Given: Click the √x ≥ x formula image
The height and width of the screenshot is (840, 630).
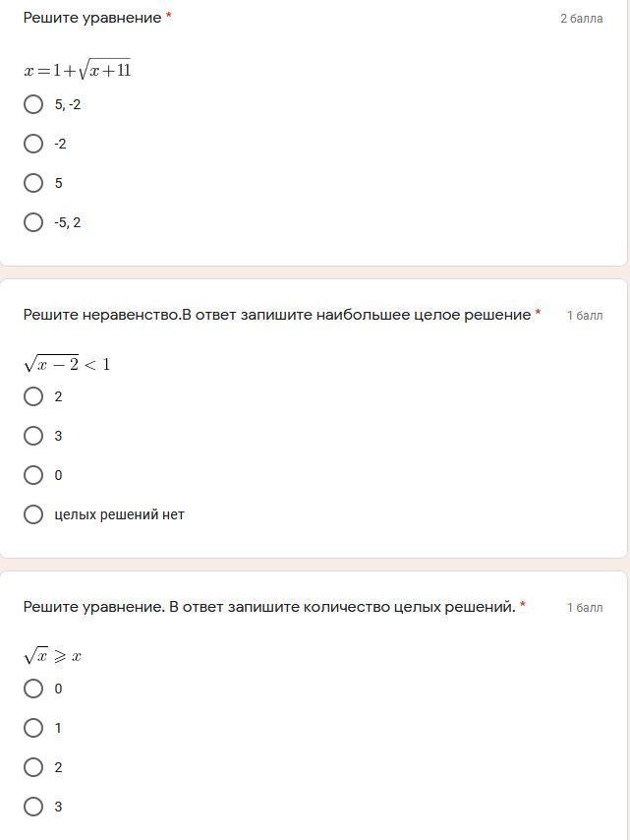Looking at the screenshot, I should [53, 656].
